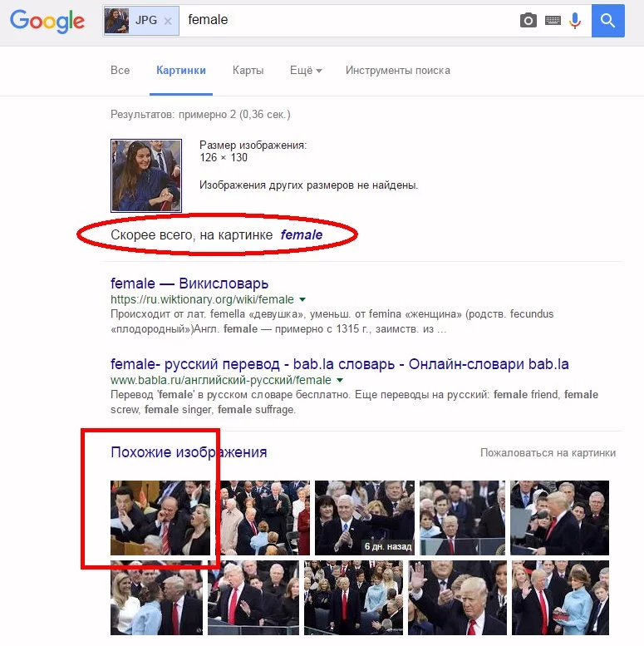Expand arrow next to wiktionary.org URL
The height and width of the screenshot is (646, 644).
302,299
